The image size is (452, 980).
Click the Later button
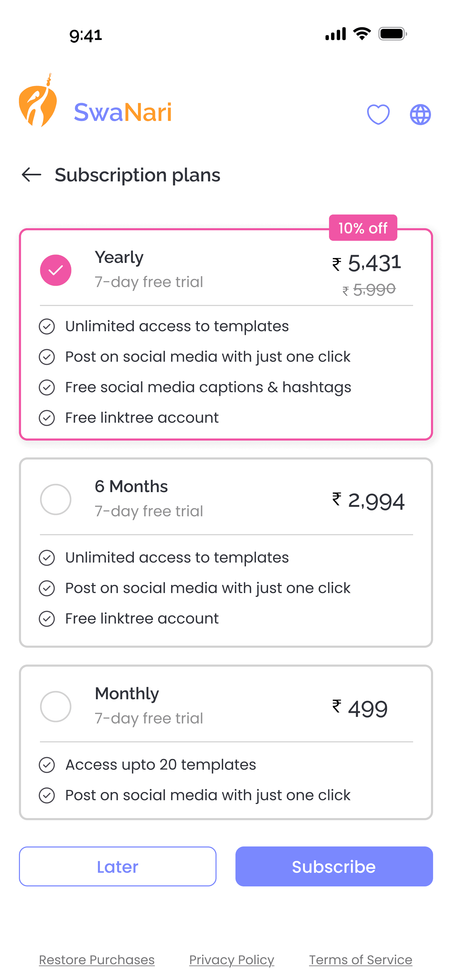(117, 866)
